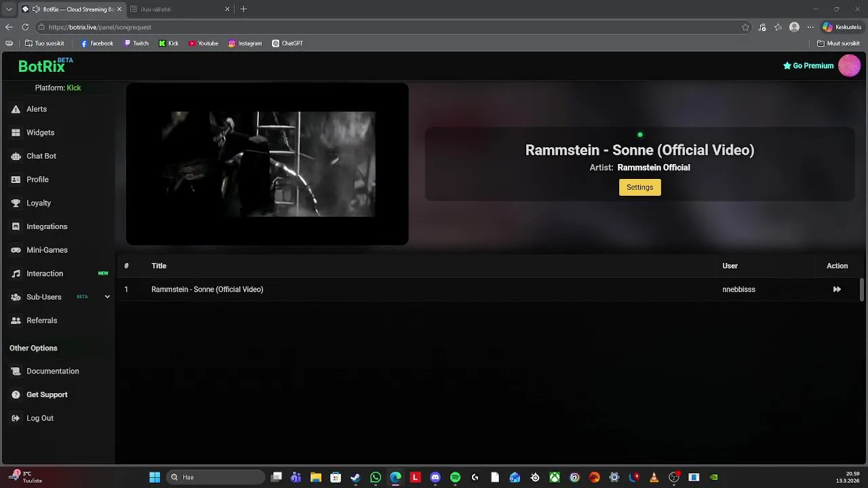Click the page vertical scrollbar
Screen dimensions: 868x488
(x=862, y=289)
